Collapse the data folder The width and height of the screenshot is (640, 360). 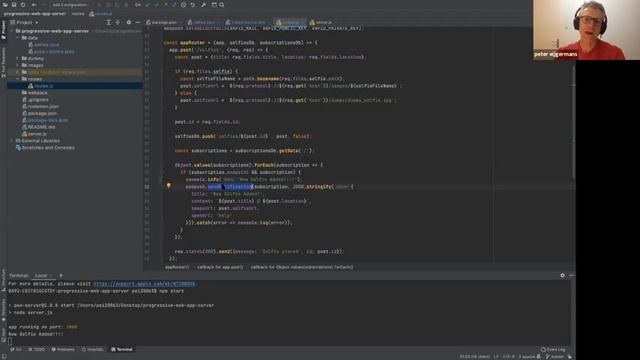point(18,38)
